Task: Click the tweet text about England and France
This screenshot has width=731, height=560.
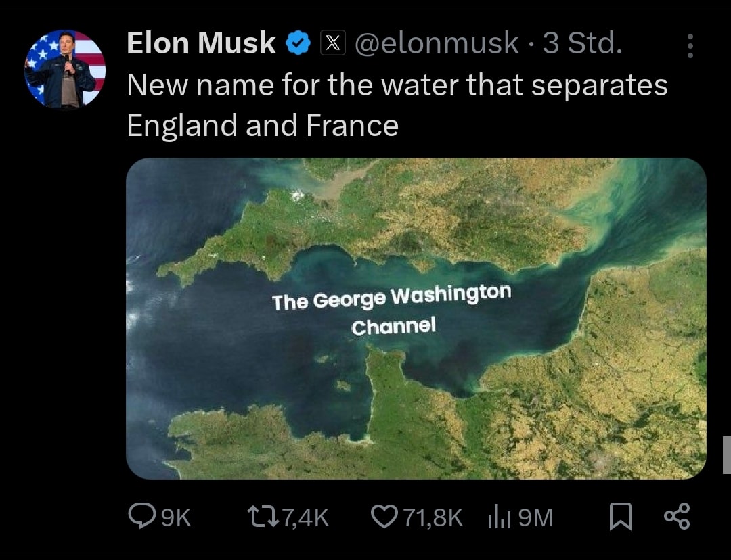Action: pyautogui.click(x=397, y=106)
